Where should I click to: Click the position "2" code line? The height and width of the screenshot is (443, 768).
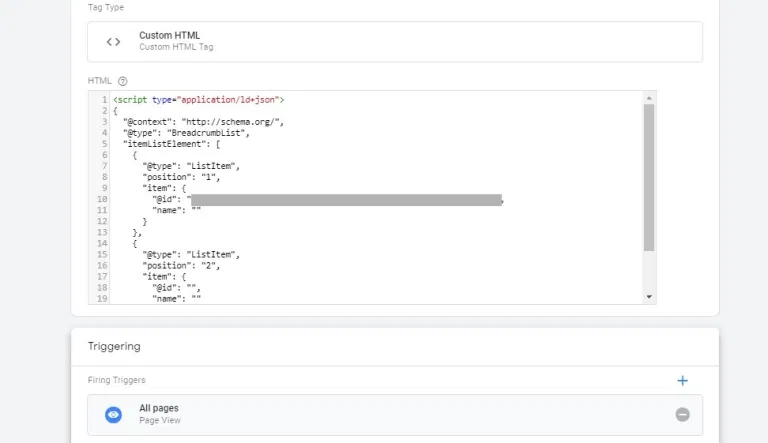181,265
